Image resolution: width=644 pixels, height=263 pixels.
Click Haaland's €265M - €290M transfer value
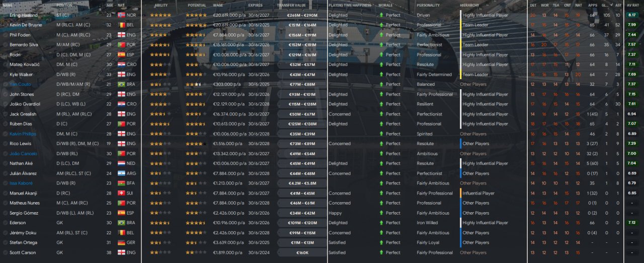(301, 15)
